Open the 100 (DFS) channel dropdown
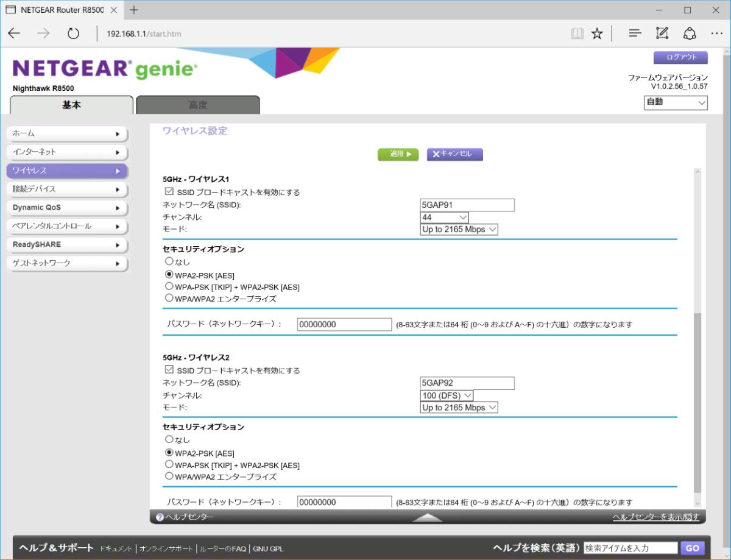The height and width of the screenshot is (560, 731). [x=447, y=395]
